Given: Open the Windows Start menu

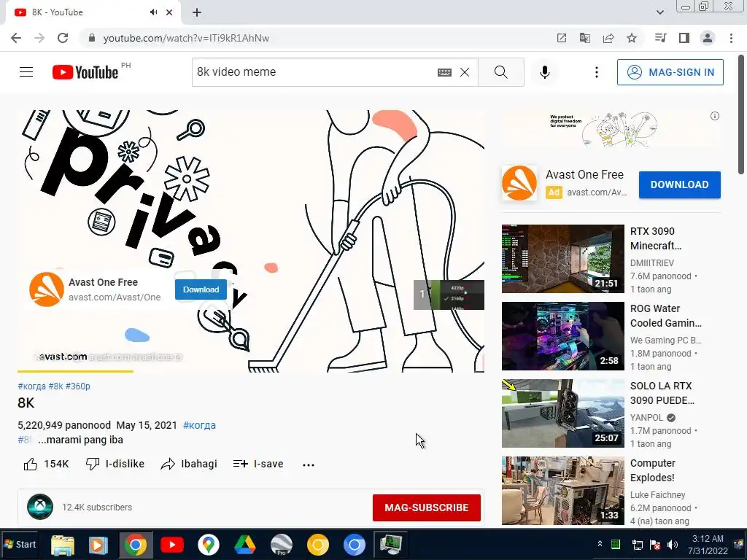Looking at the screenshot, I should tap(20, 544).
